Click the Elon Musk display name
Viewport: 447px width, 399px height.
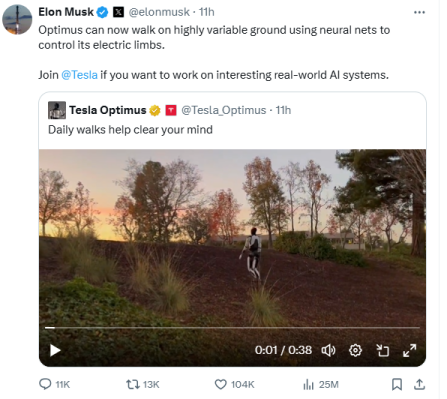click(x=66, y=12)
